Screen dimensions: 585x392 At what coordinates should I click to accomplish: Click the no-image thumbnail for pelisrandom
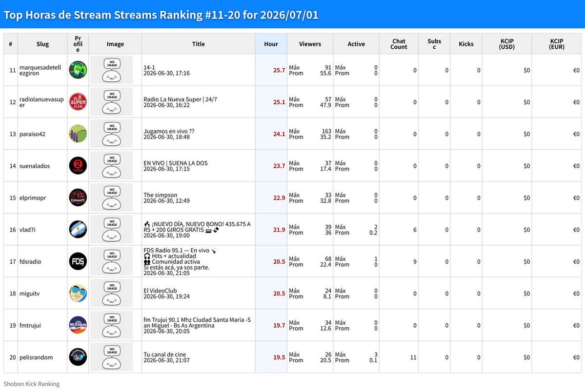coord(112,357)
